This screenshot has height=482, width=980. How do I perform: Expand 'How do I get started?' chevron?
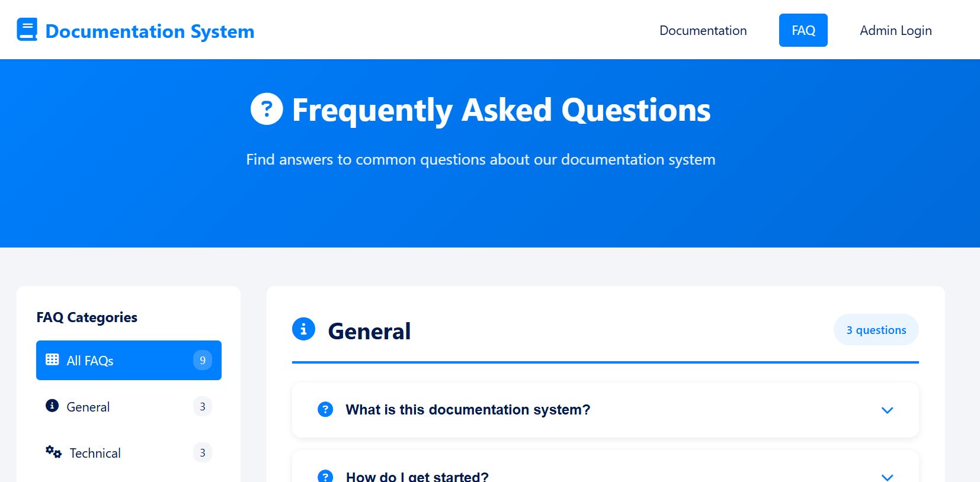[887, 477]
